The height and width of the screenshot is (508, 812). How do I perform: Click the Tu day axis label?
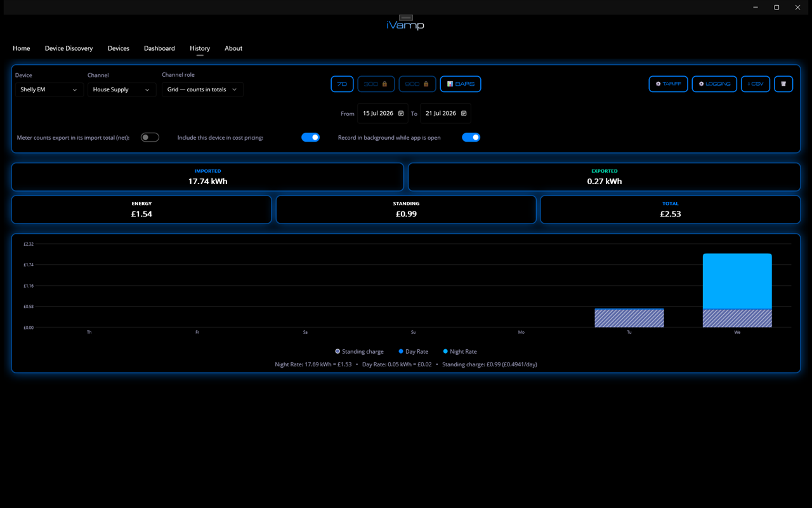[629, 332]
